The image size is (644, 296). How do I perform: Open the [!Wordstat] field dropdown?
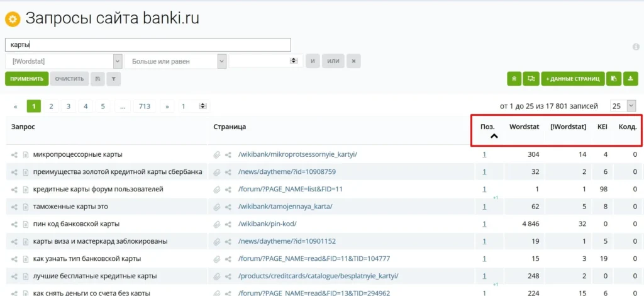pos(64,61)
